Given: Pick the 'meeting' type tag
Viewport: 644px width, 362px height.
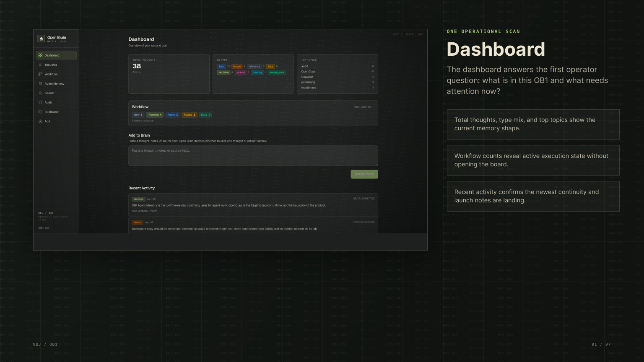Looking at the screenshot, I should tap(257, 72).
